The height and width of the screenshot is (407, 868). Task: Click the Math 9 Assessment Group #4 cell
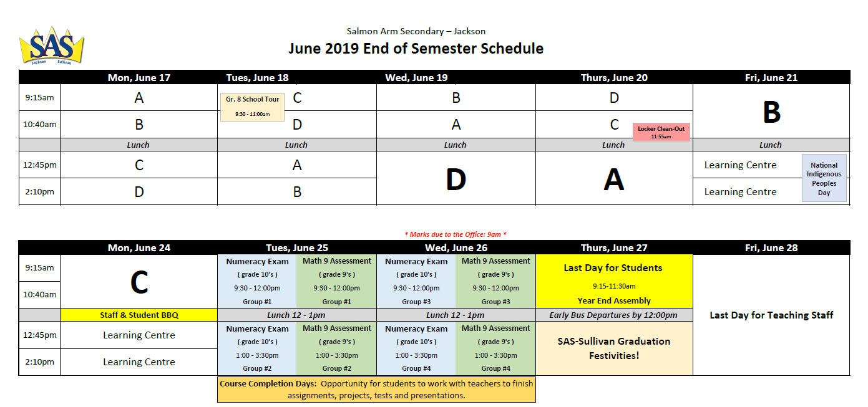point(495,348)
